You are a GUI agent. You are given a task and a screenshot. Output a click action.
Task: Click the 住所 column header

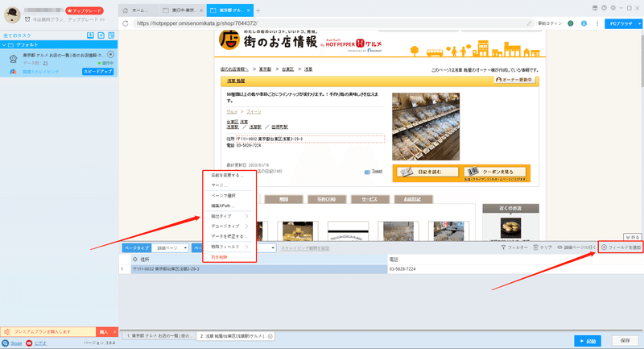tap(259, 260)
